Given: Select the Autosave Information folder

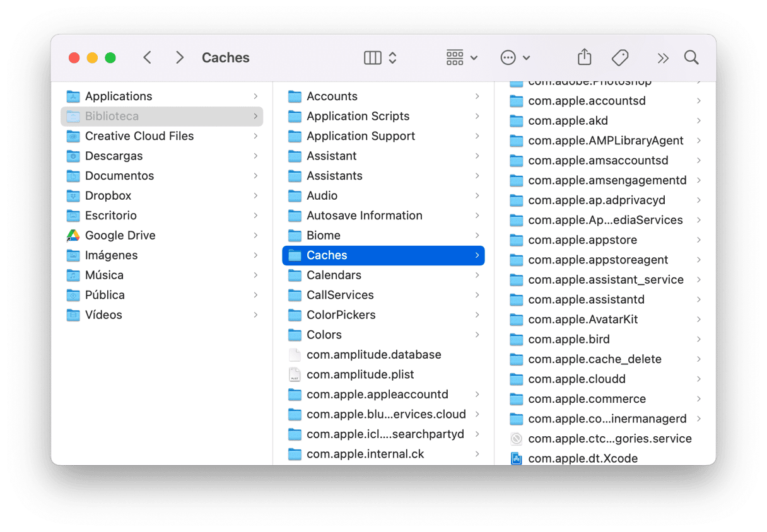Looking at the screenshot, I should coord(384,216).
